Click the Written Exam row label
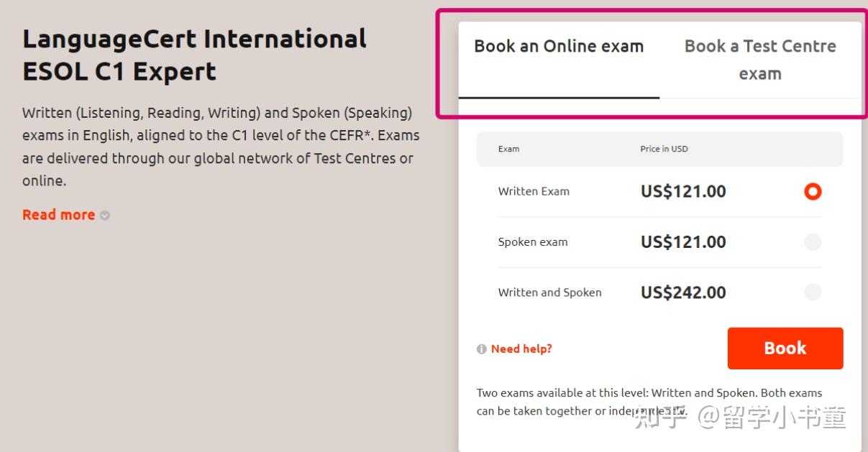868x452 pixels. (534, 192)
